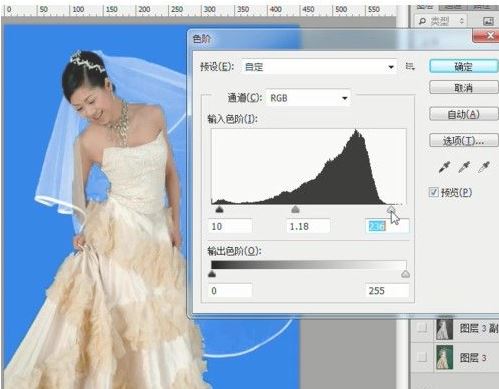
Task: Click output white level slider triangle
Action: [405, 274]
